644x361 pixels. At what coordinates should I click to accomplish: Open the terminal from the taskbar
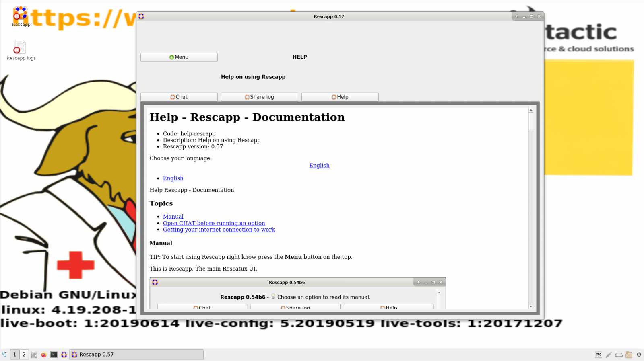click(54, 355)
